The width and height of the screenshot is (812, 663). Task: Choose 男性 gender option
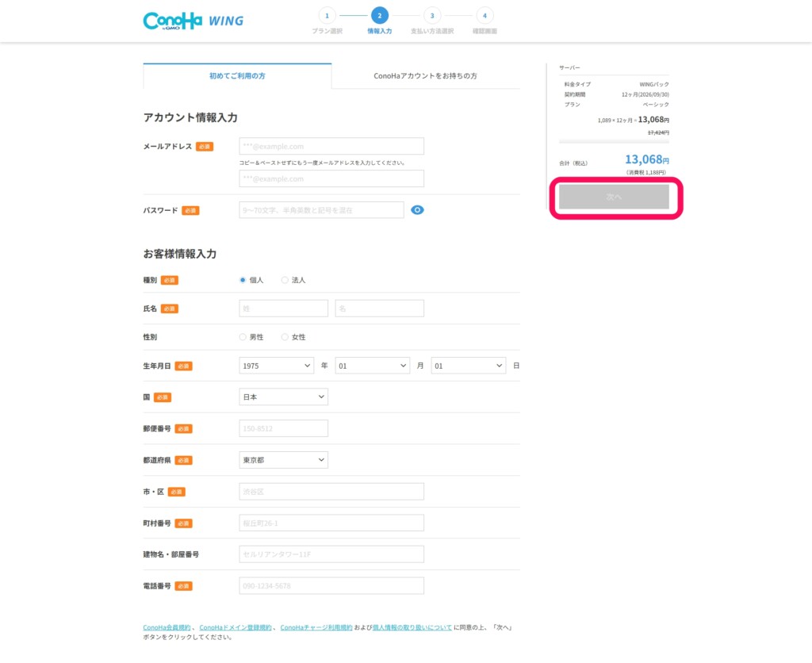[x=243, y=337]
